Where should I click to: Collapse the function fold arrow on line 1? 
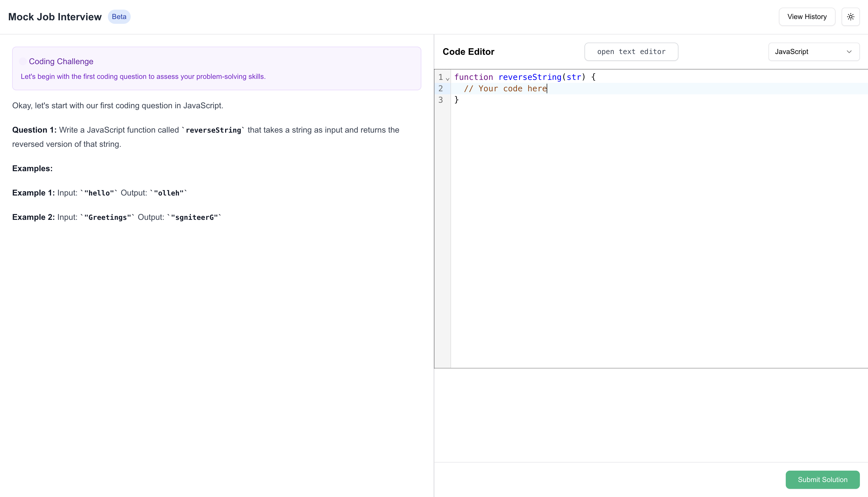click(x=447, y=79)
